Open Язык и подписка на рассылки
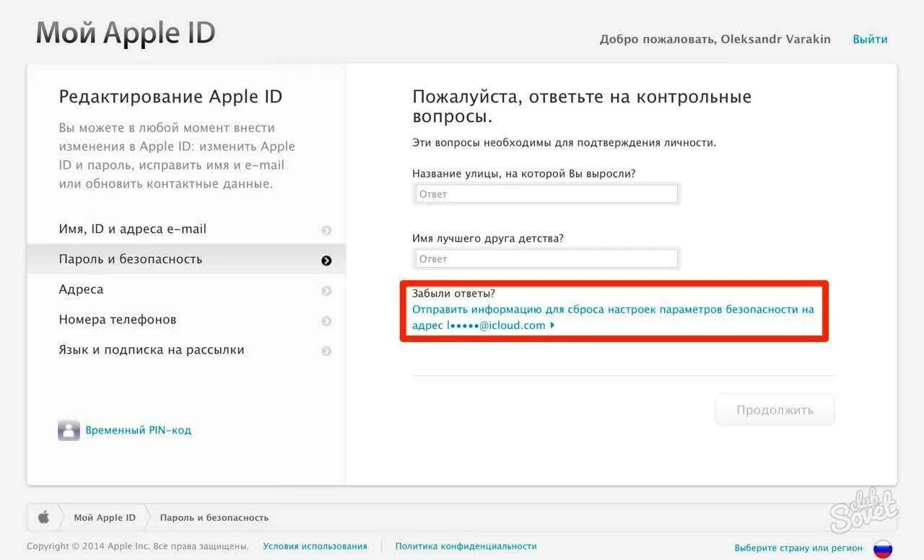 [x=186, y=350]
